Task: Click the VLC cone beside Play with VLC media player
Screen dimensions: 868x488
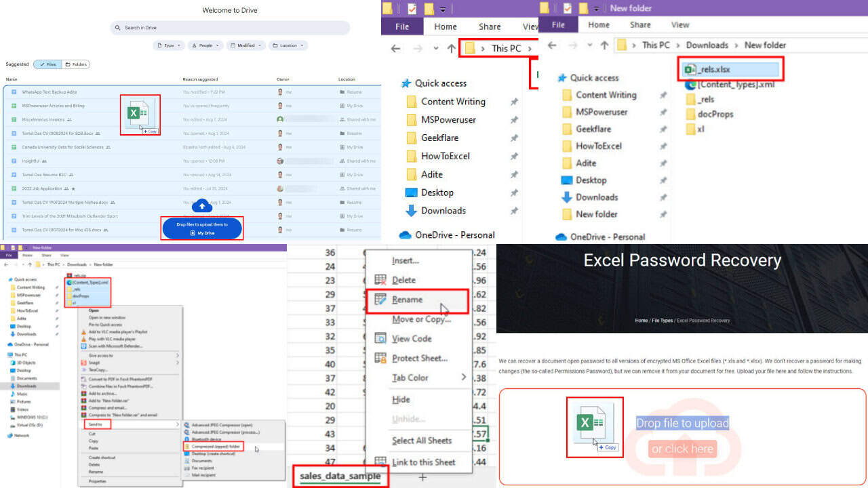Action: [x=85, y=340]
